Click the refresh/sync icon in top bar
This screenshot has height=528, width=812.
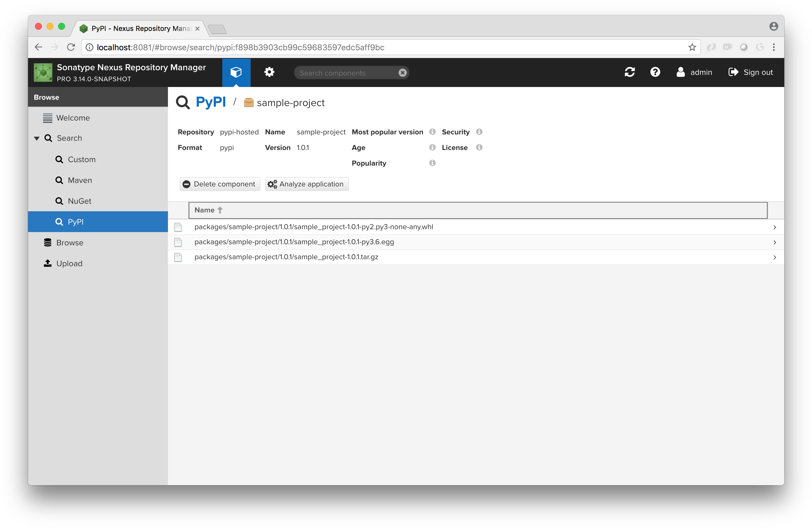pyautogui.click(x=629, y=72)
